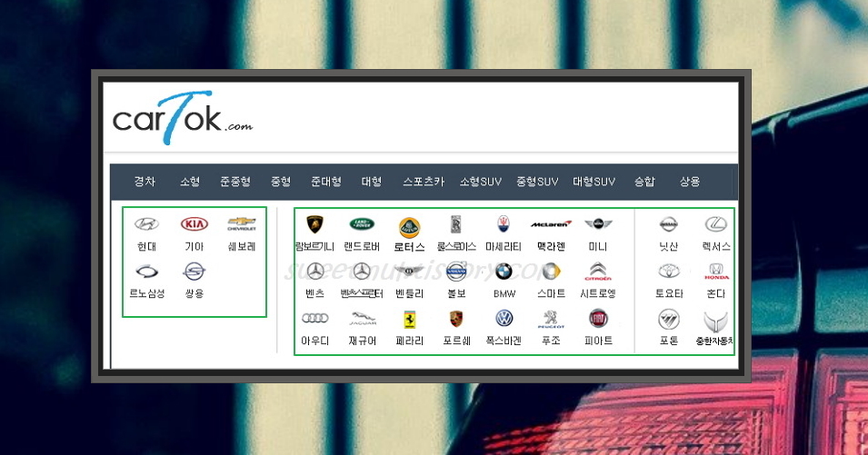The image size is (868, 455).
Task: Open the Benz Sprinter (벤츠스프린터) logo
Action: 362,272
